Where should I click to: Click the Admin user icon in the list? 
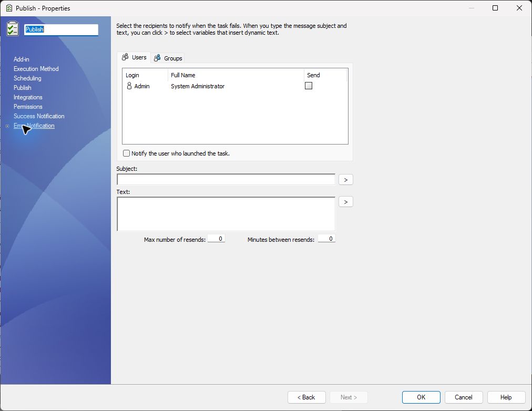129,86
